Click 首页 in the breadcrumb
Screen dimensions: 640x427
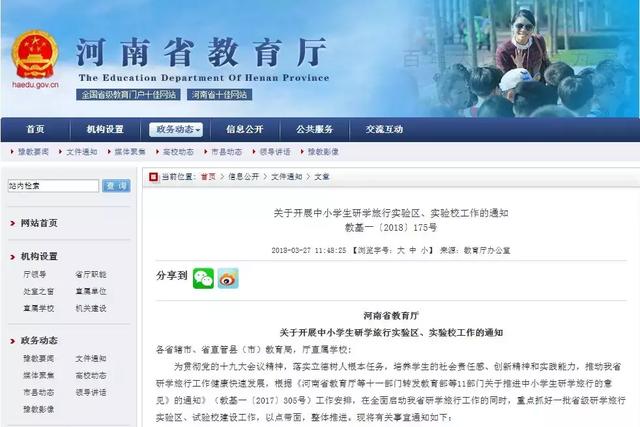pos(208,177)
